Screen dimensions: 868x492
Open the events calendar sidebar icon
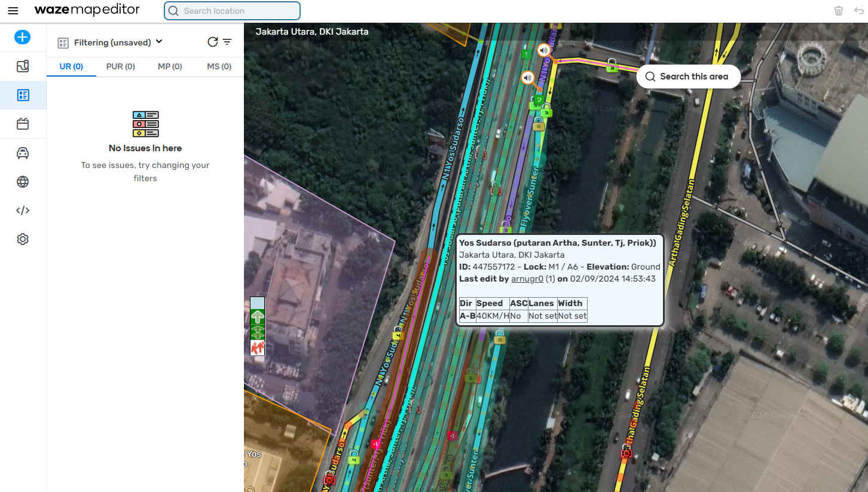click(x=23, y=124)
